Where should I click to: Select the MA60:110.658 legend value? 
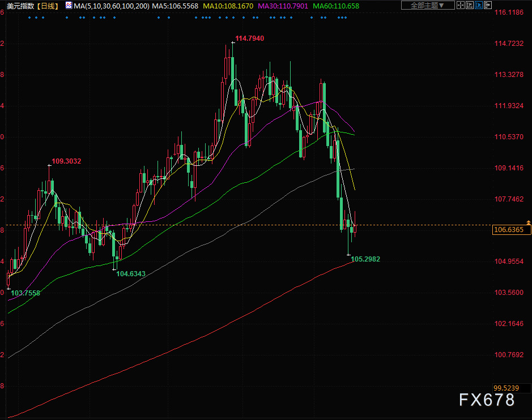click(336, 6)
